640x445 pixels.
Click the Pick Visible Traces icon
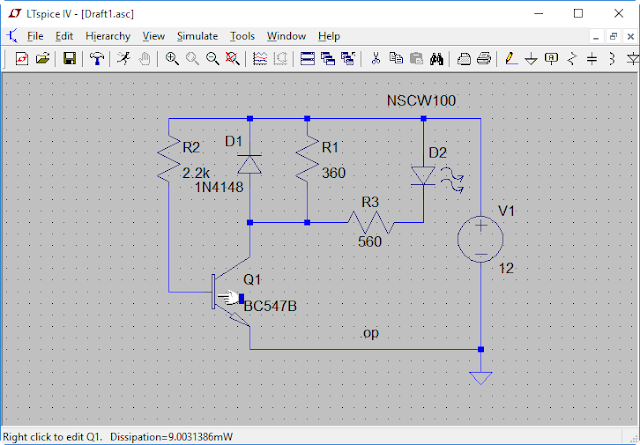(x=260, y=59)
